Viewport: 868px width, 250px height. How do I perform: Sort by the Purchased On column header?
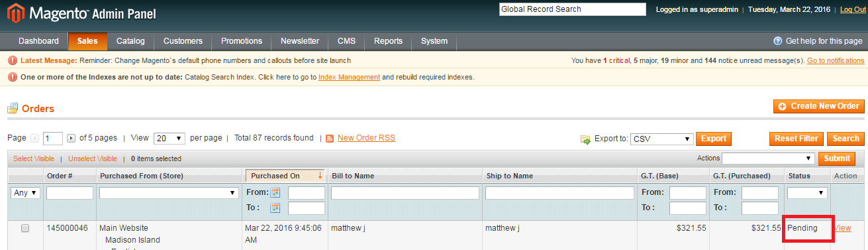[285, 176]
